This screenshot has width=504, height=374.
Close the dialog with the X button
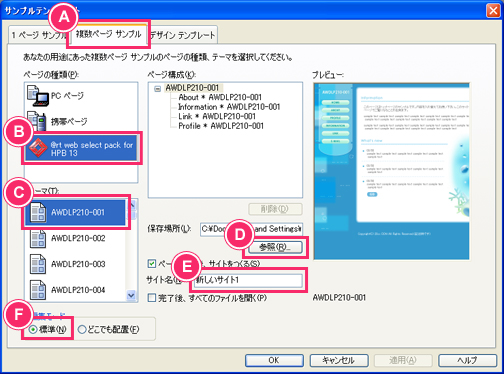coord(493,10)
